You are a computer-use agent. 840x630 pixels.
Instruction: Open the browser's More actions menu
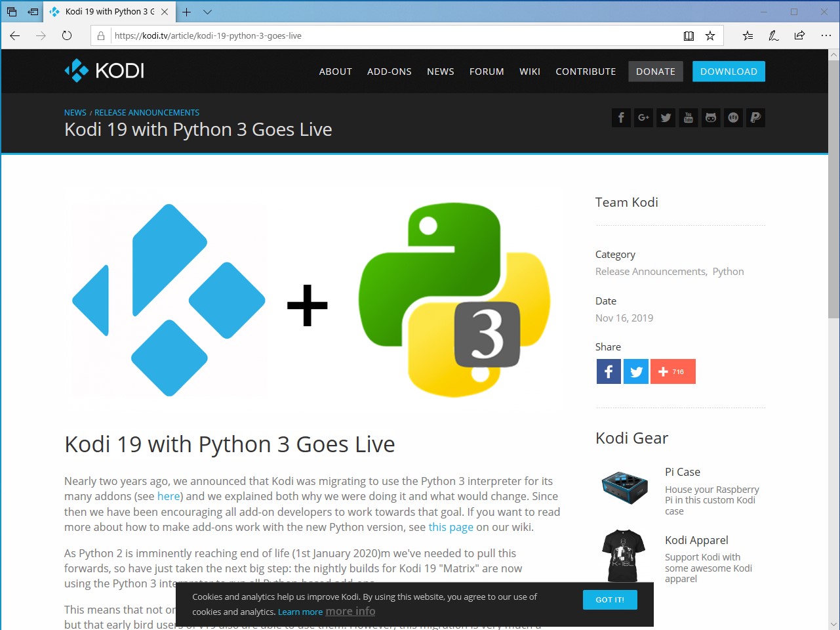826,36
